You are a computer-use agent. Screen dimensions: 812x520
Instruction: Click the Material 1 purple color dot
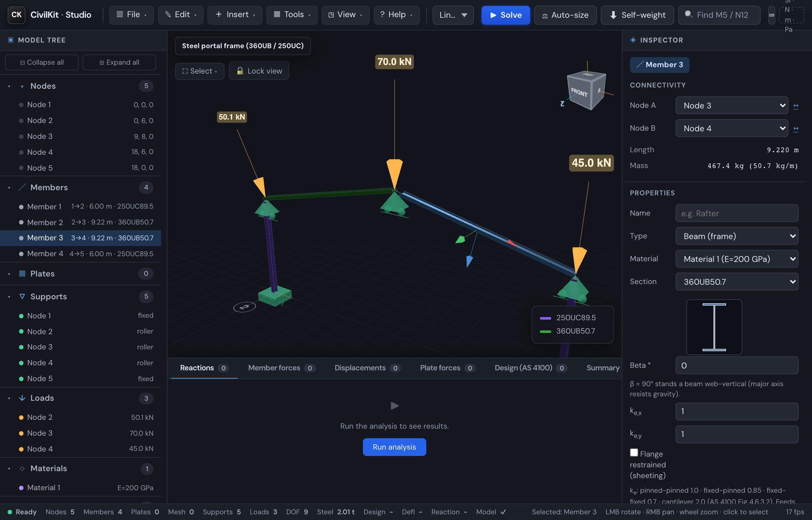(x=21, y=488)
